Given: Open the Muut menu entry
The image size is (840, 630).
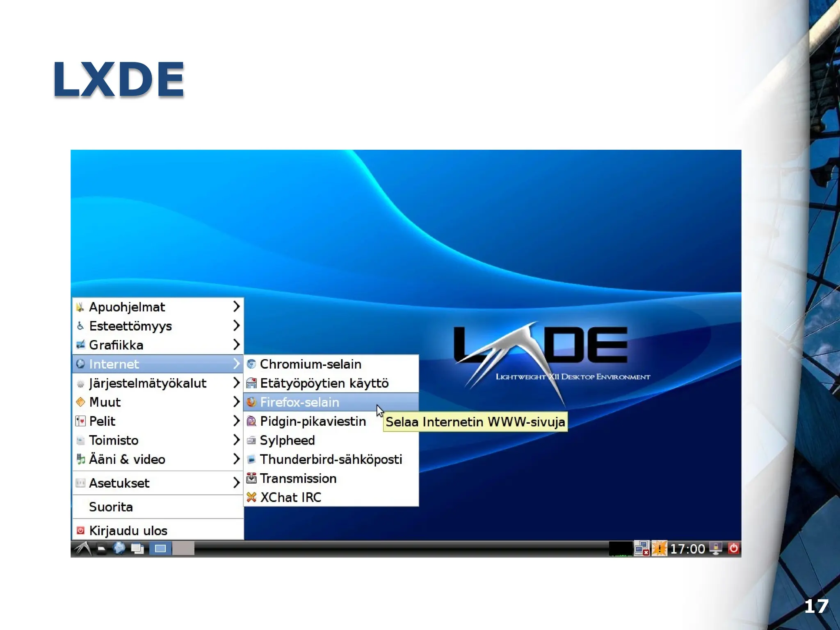Looking at the screenshot, I should tap(158, 402).
